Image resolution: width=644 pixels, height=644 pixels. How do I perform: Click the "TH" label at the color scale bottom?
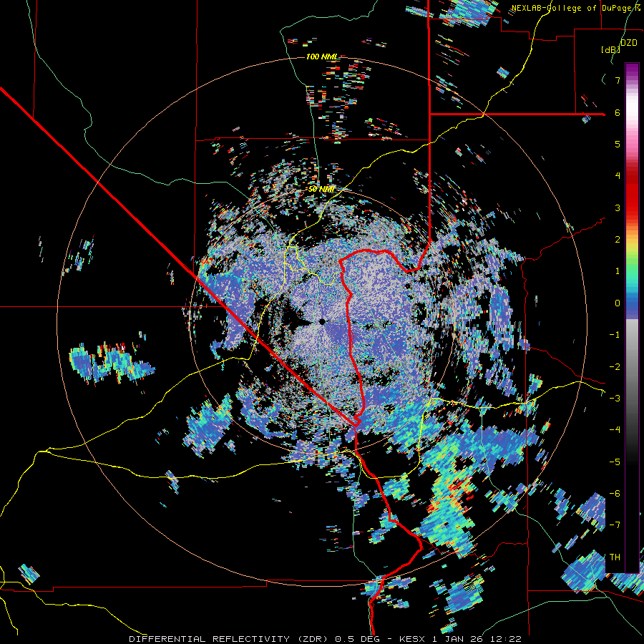pos(615,557)
